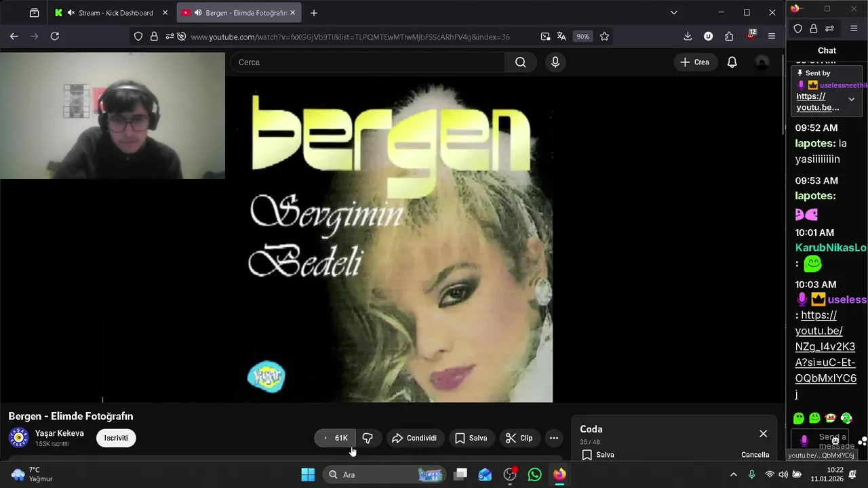Close the Coda queue panel
868x488 pixels.
tap(764, 434)
